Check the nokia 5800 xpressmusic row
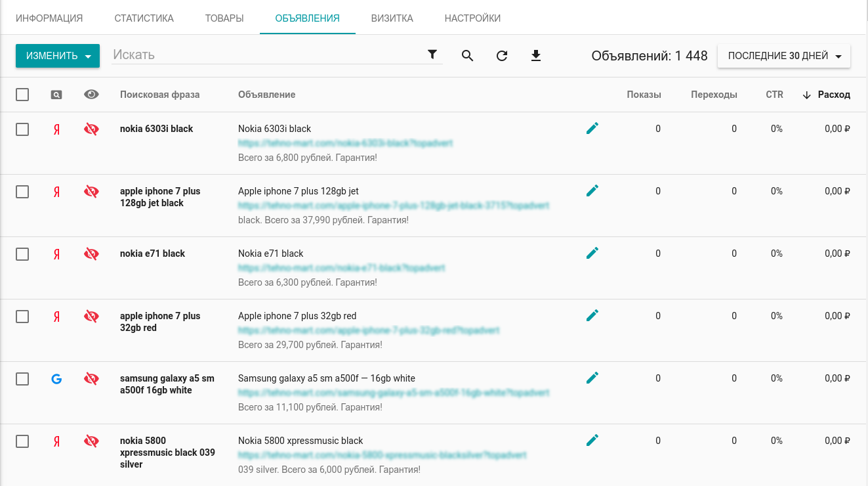 (22, 441)
